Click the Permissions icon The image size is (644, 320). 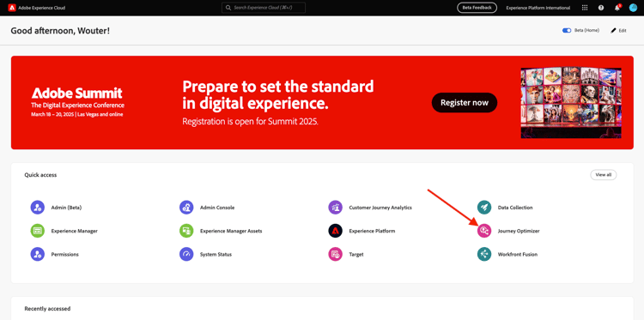point(38,254)
